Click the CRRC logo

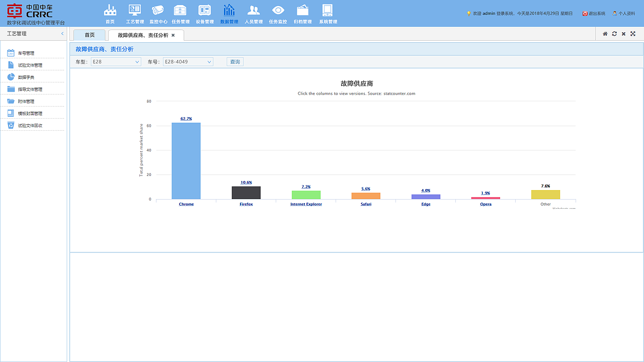coord(30,11)
